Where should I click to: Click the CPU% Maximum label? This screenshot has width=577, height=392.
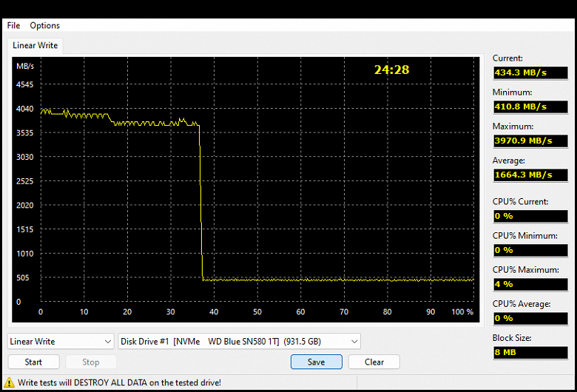point(525,270)
